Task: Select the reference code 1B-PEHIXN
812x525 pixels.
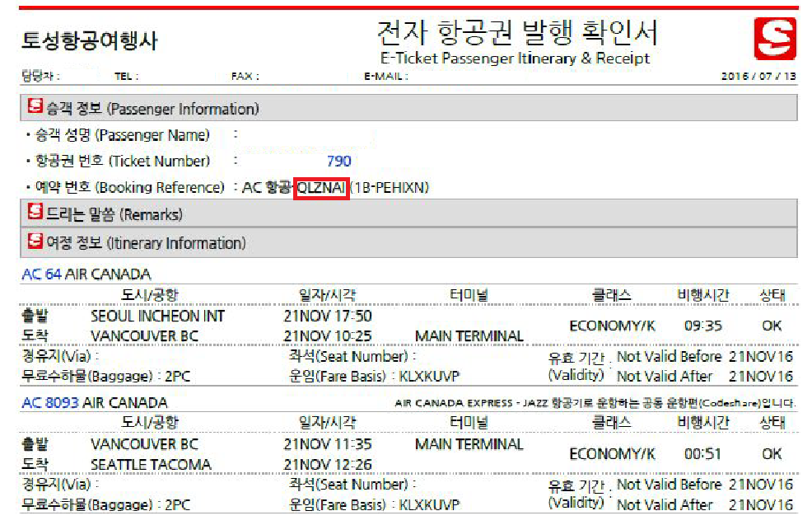Action: point(391,188)
